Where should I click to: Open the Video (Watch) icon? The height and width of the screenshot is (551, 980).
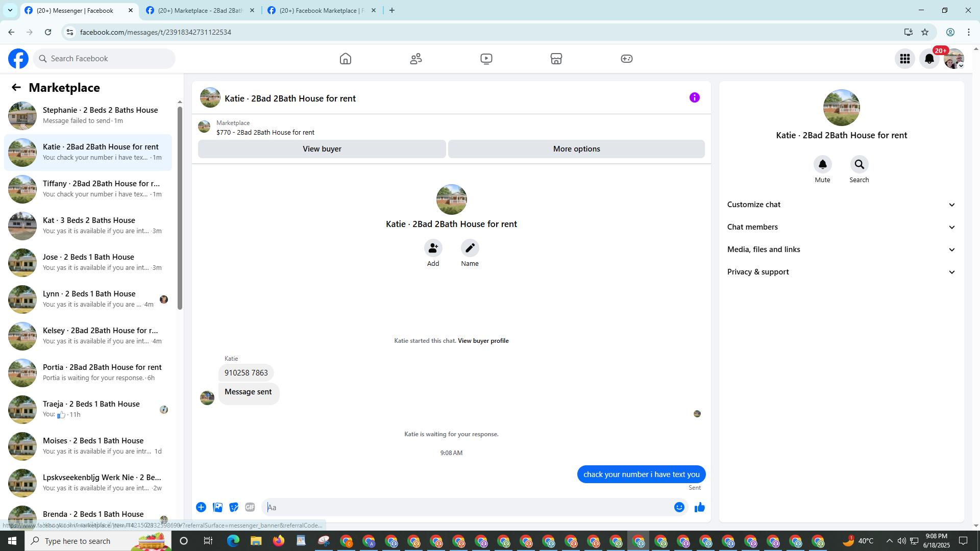click(x=486, y=59)
